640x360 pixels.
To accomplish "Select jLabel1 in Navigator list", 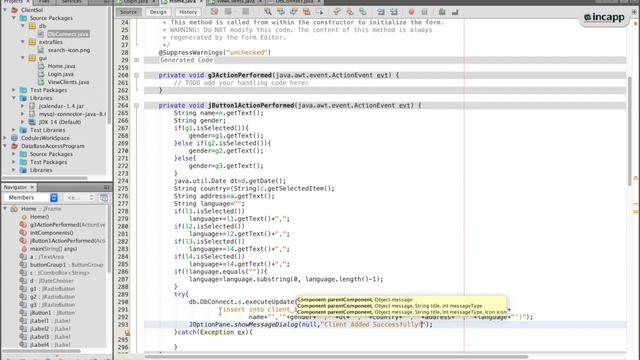I will [x=50, y=321].
